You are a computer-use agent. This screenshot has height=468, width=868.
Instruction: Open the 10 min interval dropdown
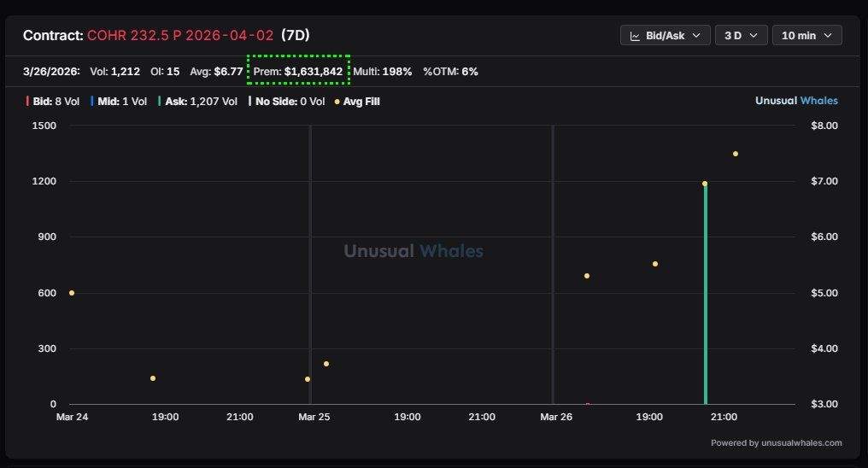pos(806,36)
